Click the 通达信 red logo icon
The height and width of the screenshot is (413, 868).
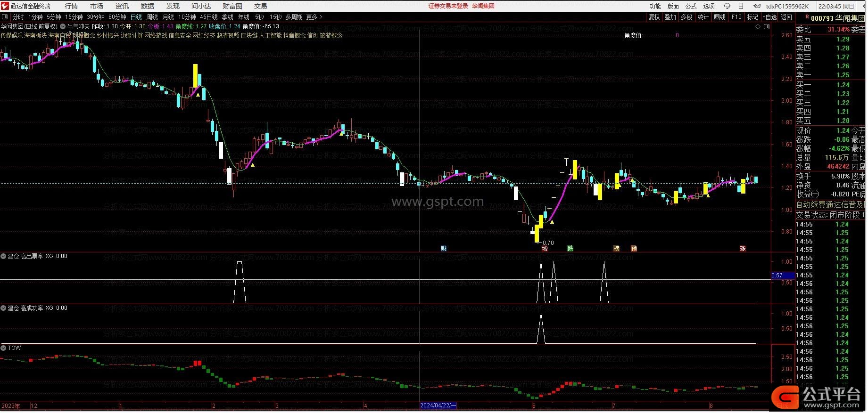5,6
